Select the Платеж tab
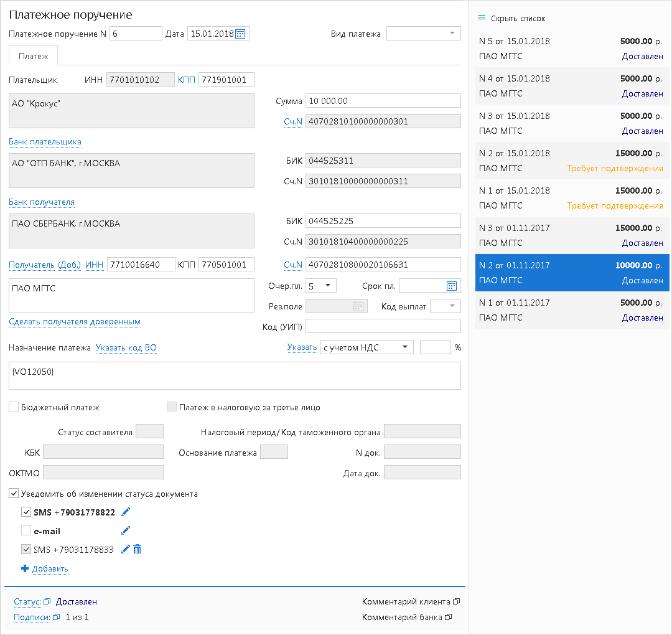Screen dimensions: 672x635 pos(34,56)
